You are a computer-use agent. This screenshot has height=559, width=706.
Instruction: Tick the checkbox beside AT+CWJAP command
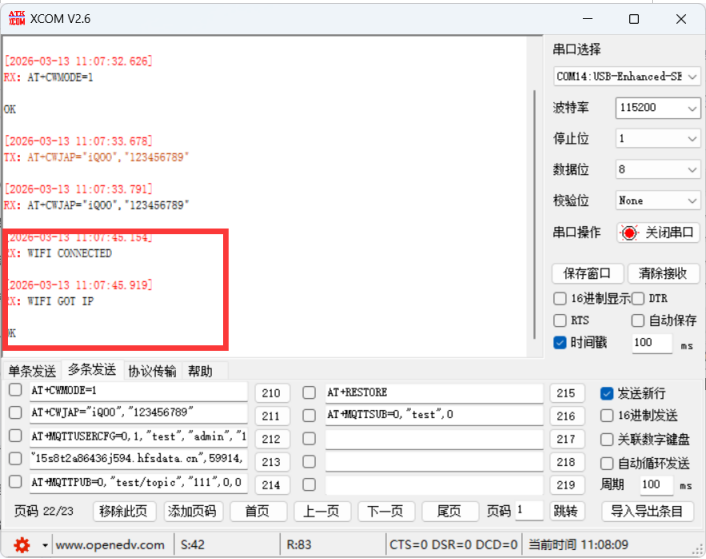coord(15,412)
